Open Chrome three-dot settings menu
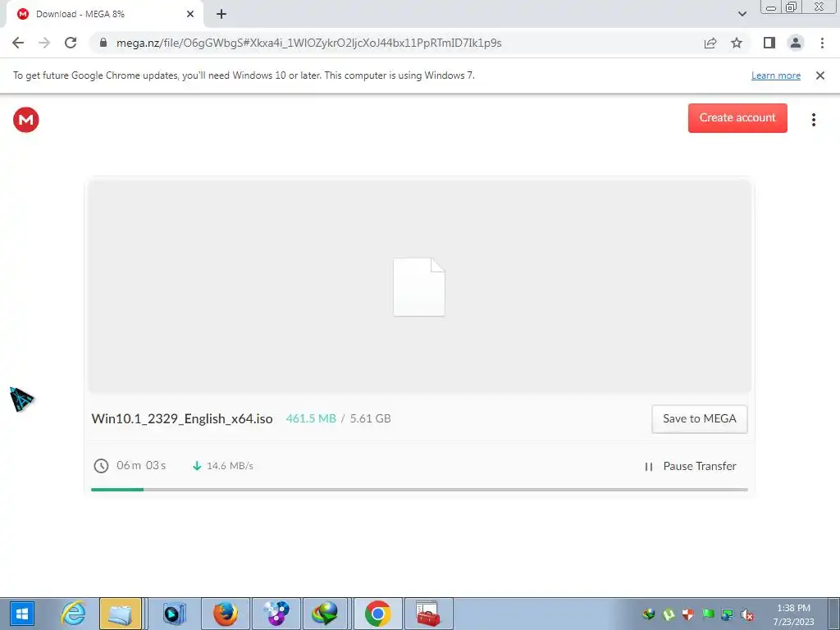Image resolution: width=840 pixels, height=630 pixels. click(822, 43)
